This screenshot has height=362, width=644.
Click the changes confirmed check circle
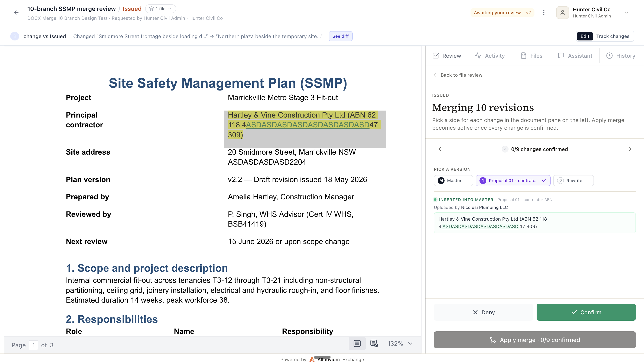click(505, 149)
